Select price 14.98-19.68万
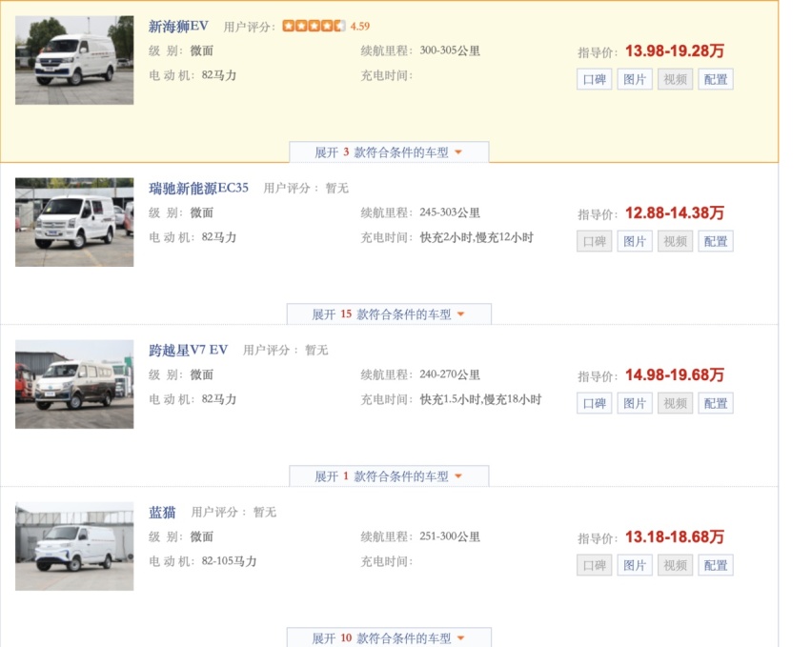This screenshot has height=647, width=812. [x=674, y=374]
